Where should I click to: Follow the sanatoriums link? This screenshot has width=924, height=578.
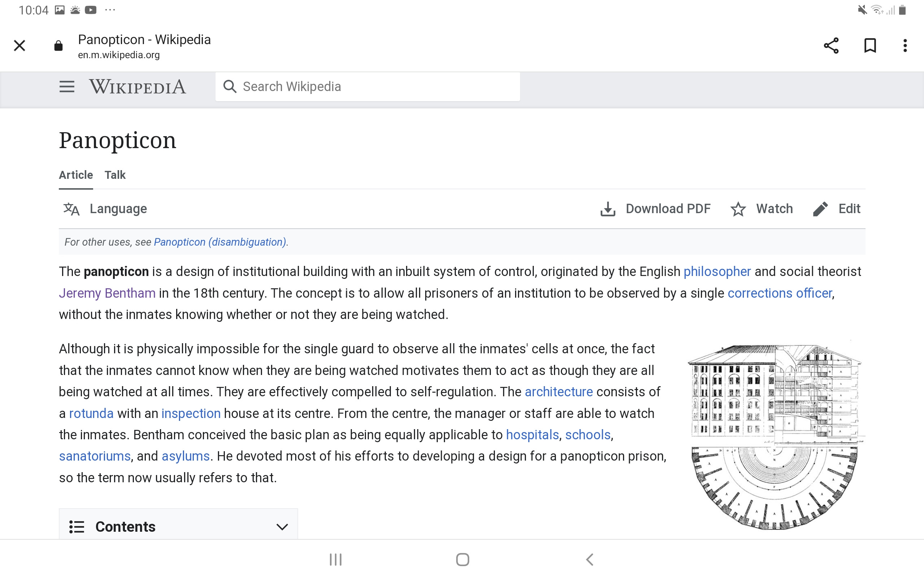click(95, 456)
